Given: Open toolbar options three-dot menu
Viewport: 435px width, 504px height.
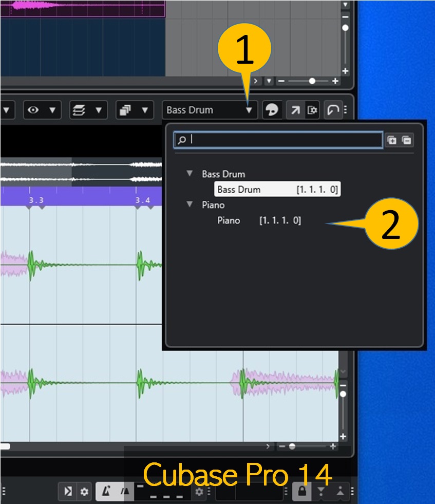Looking at the screenshot, I should [346, 110].
